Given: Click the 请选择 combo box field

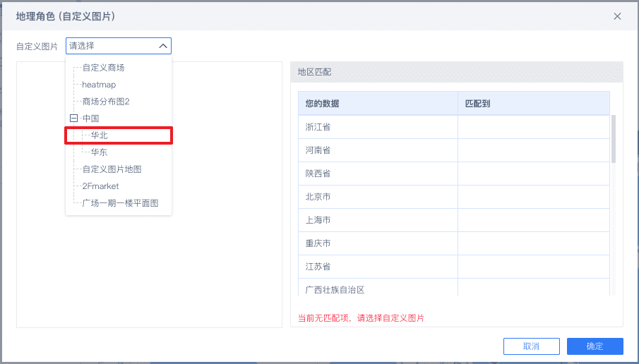Looking at the screenshot, I should coord(113,46).
